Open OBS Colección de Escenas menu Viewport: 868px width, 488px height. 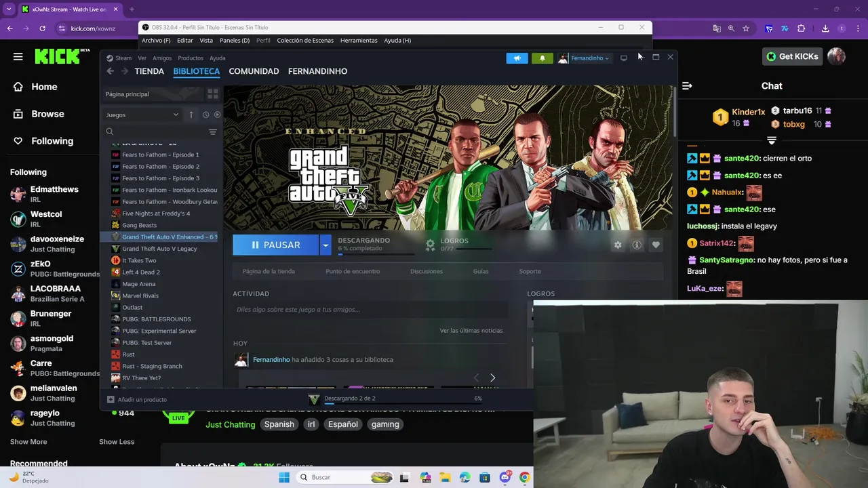pos(305,41)
